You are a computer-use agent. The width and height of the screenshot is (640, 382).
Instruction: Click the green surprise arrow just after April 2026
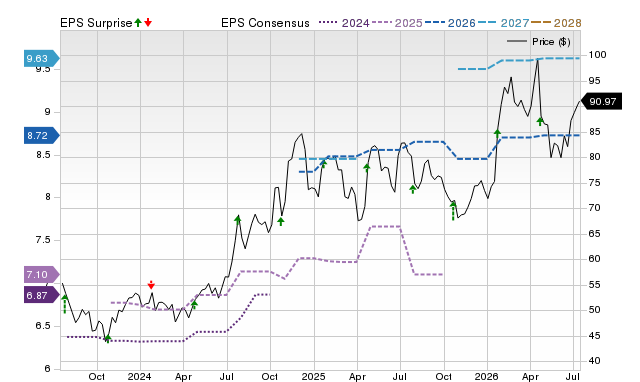(x=540, y=121)
